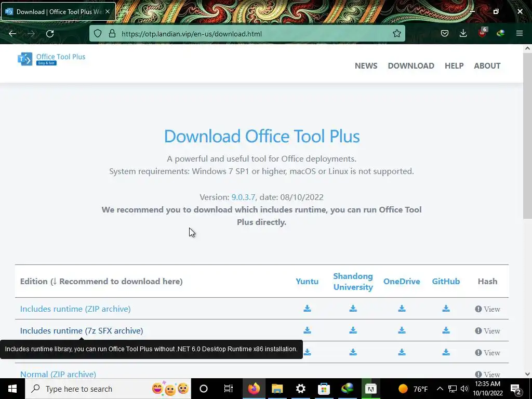
Task: Click Shandong University column header
Action: (353, 281)
